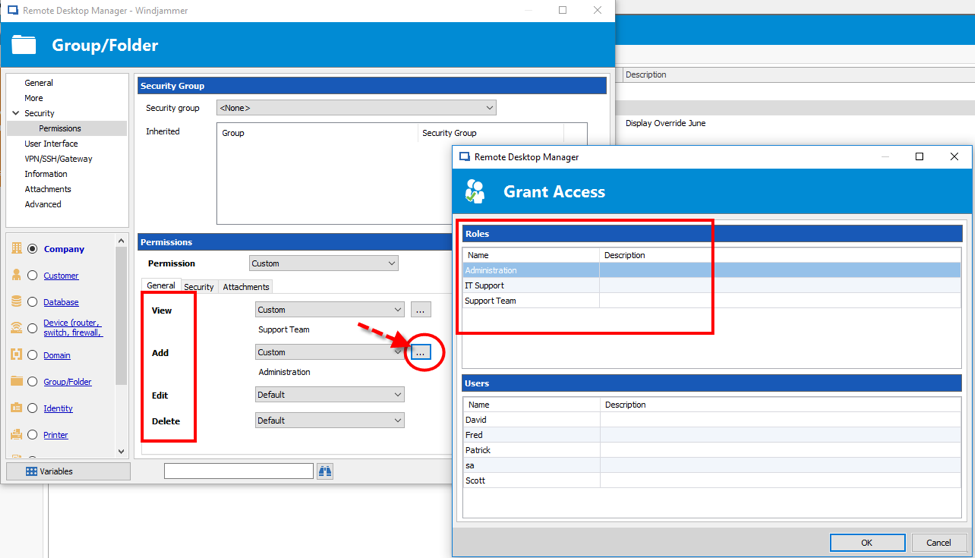The image size is (975, 558).
Task: Open the Security group dropdown
Action: 356,108
